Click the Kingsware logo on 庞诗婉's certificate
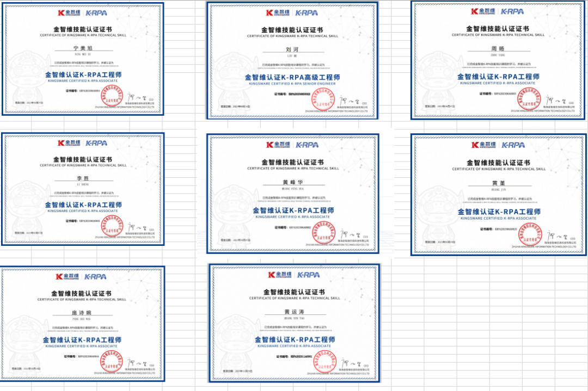 pos(68,277)
